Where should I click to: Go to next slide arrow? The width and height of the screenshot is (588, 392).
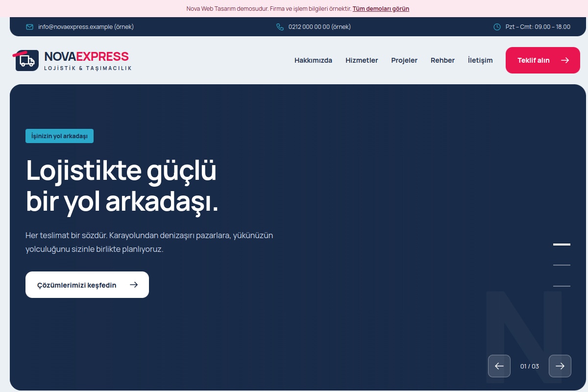[560, 366]
